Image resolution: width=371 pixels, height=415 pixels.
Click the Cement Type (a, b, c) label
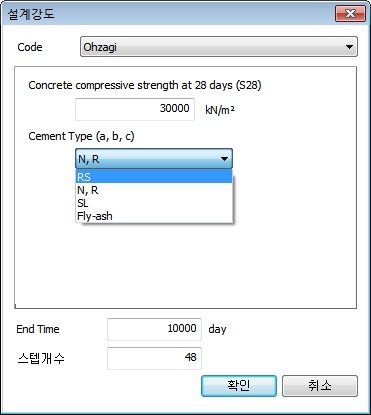[81, 136]
